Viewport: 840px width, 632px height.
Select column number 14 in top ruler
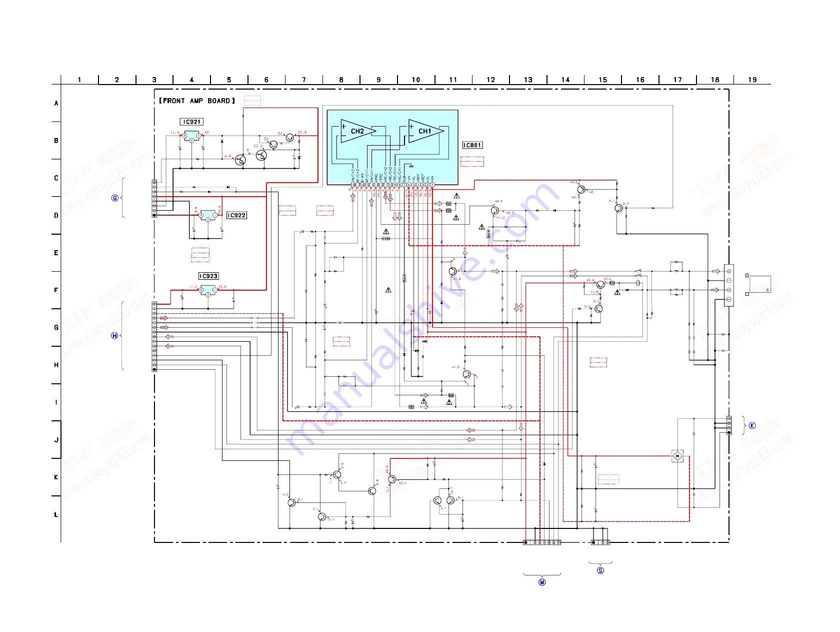tap(565, 80)
